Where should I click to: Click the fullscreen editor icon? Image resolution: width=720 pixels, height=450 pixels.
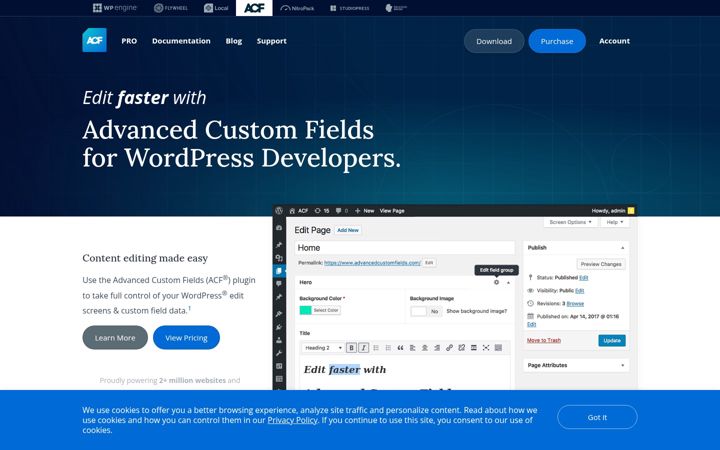click(486, 348)
